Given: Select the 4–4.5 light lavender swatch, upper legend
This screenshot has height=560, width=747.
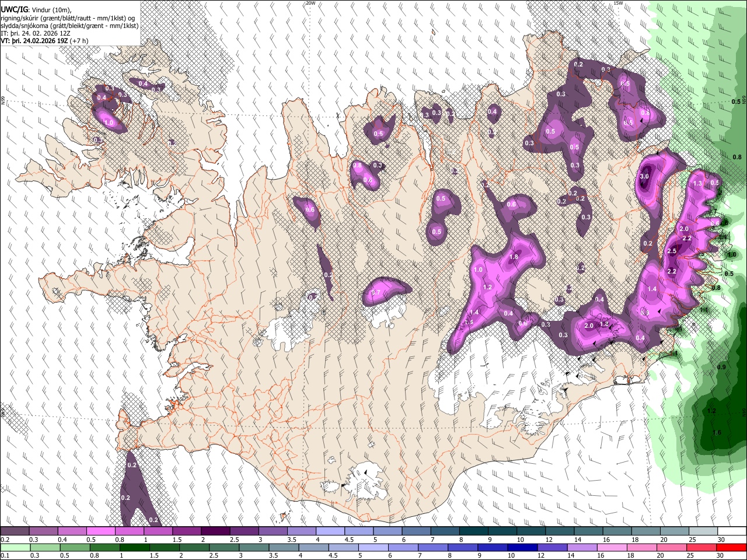Looking at the screenshot, I should [x=330, y=531].
